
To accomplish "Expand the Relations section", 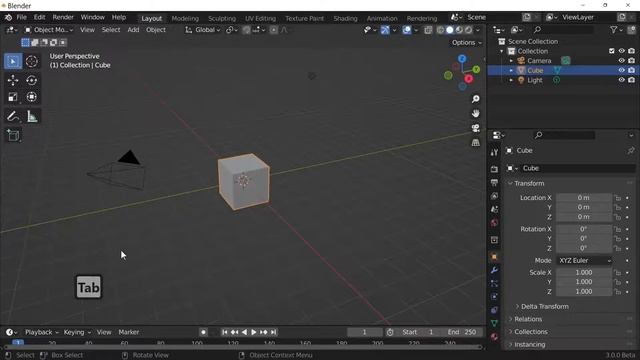I will coord(528,319).
